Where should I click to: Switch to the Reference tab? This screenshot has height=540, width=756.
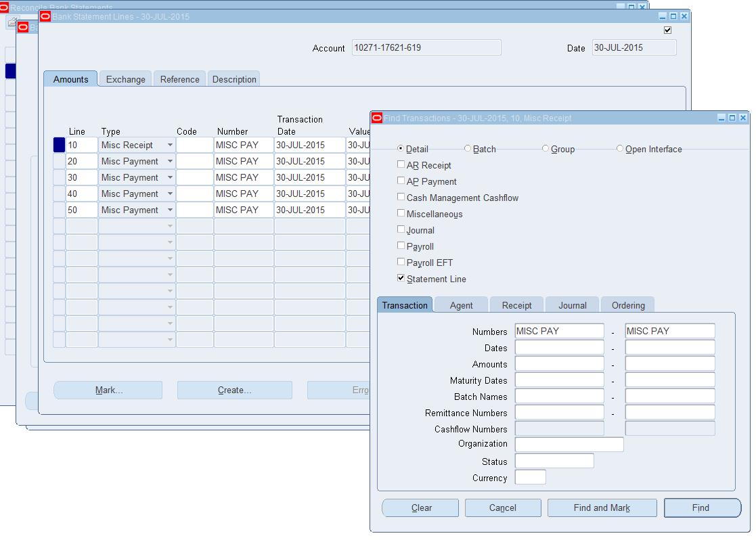pos(179,79)
